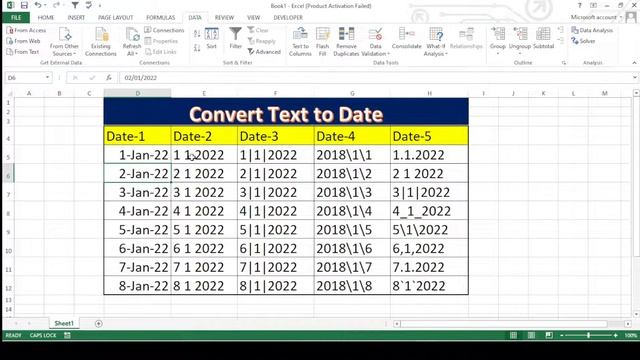This screenshot has width=640, height=360.
Task: Select cell containing 4_1_2022
Action: [429, 211]
